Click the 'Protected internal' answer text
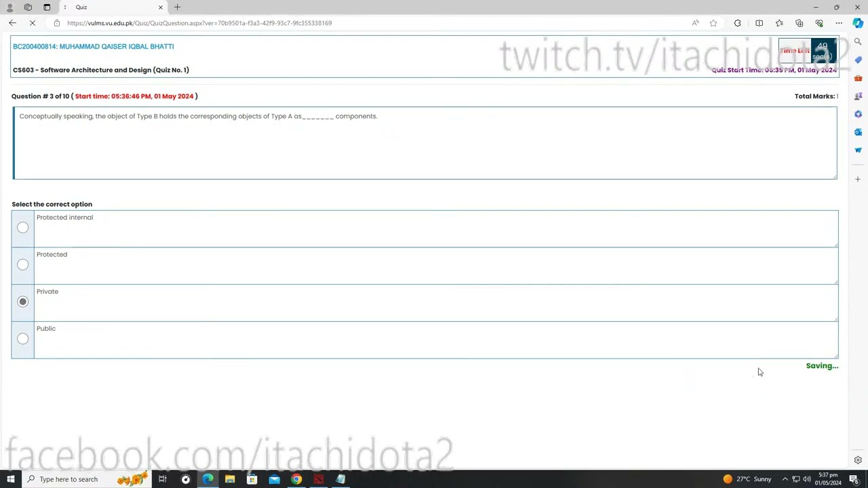Image resolution: width=868 pixels, height=488 pixels. pyautogui.click(x=64, y=218)
